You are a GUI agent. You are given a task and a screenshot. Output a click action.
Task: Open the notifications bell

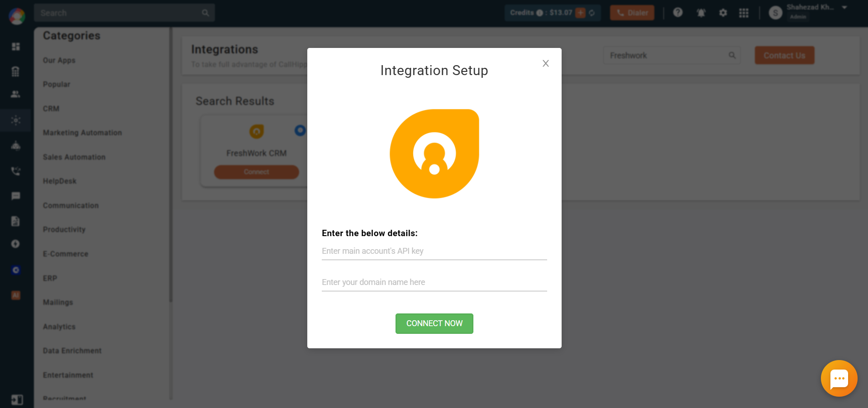[x=701, y=13]
